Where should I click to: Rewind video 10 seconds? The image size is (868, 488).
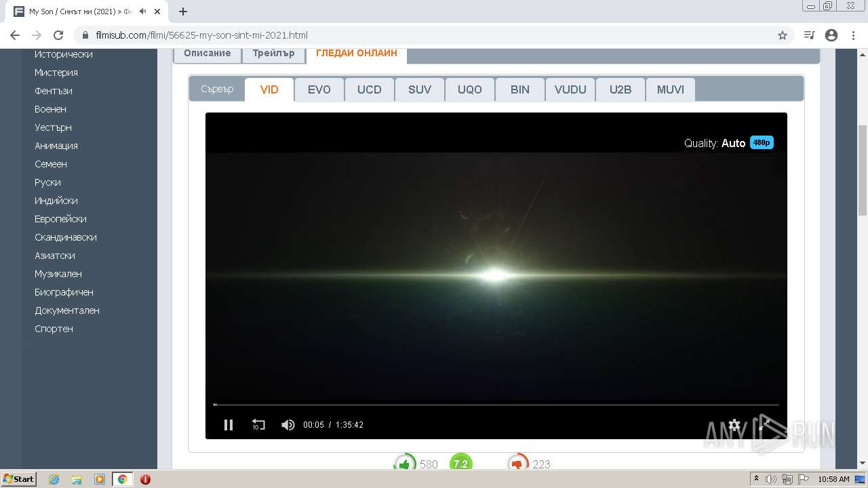[x=258, y=425]
